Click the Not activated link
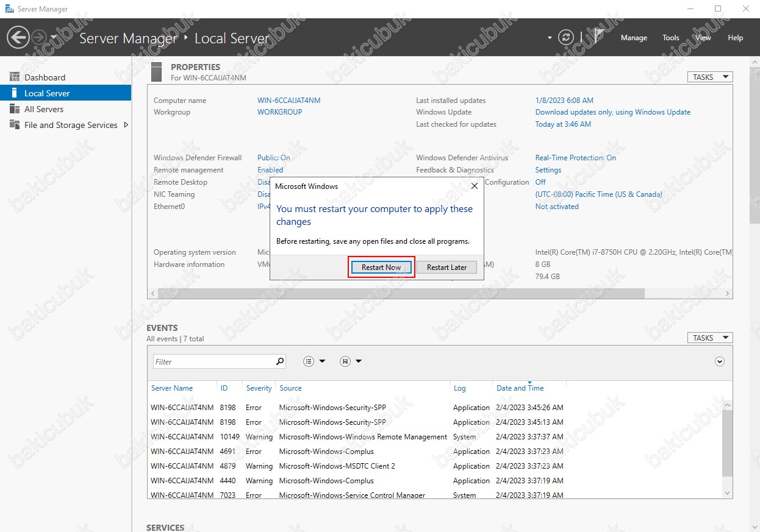Viewport: 760px width, 532px height. coord(557,207)
